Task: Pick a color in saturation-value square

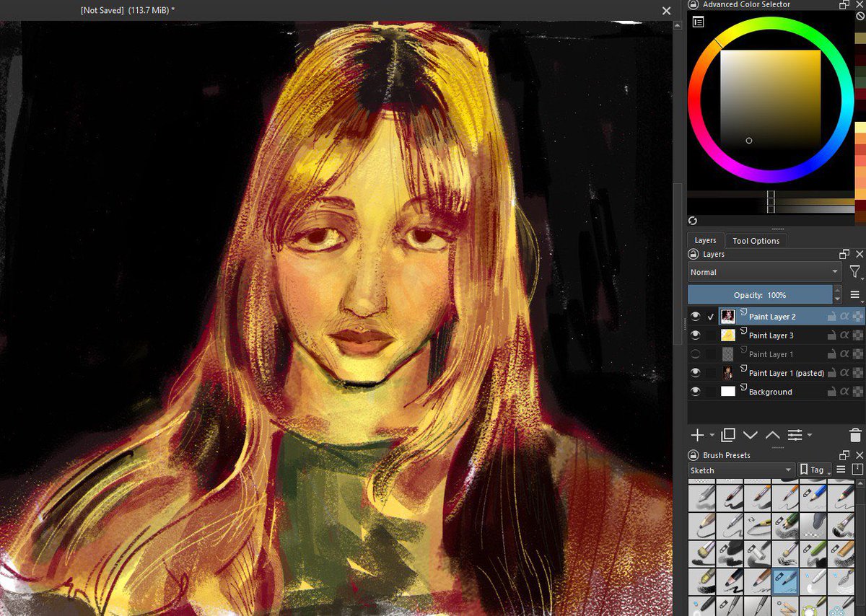Action: (770, 100)
